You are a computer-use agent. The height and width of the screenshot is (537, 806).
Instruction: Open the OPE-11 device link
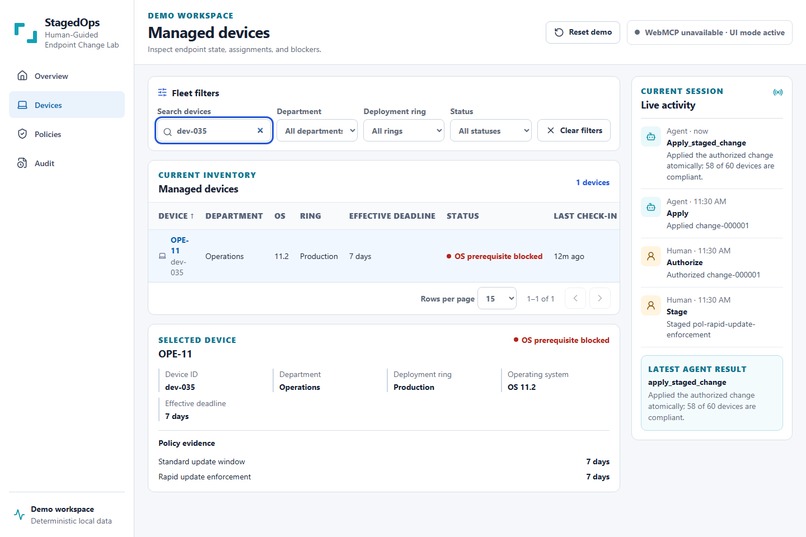pos(179,245)
